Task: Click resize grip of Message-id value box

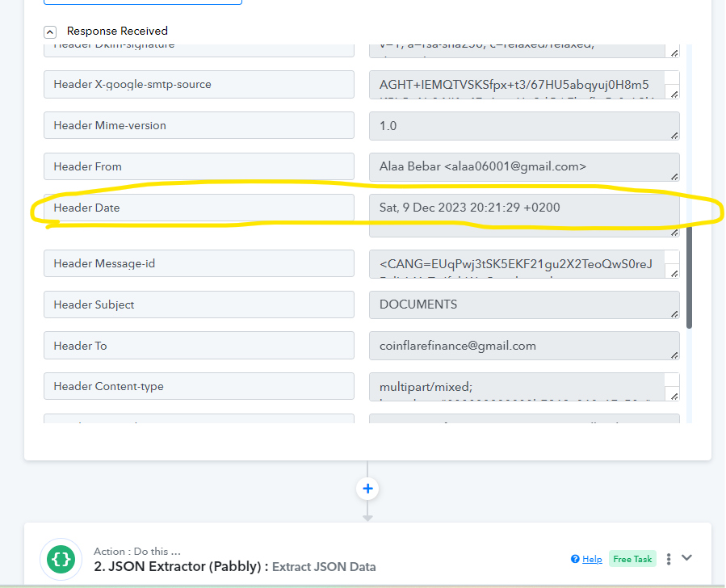Action: (674, 274)
